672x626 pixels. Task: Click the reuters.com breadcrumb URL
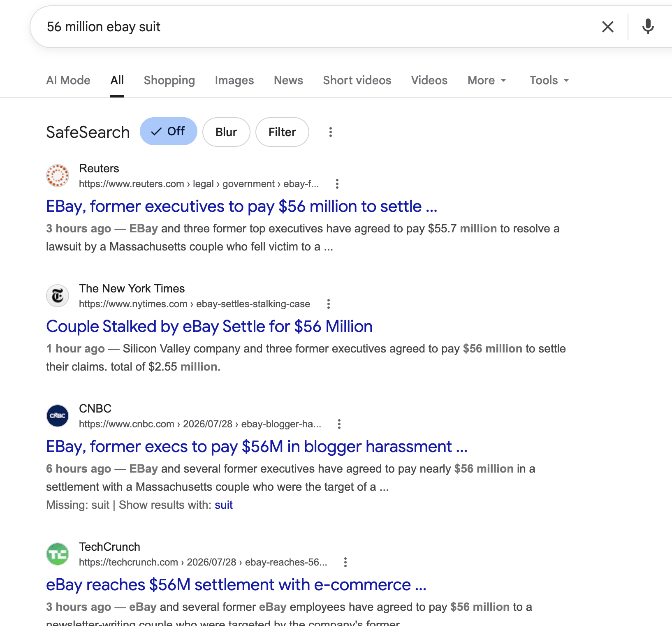tap(199, 184)
